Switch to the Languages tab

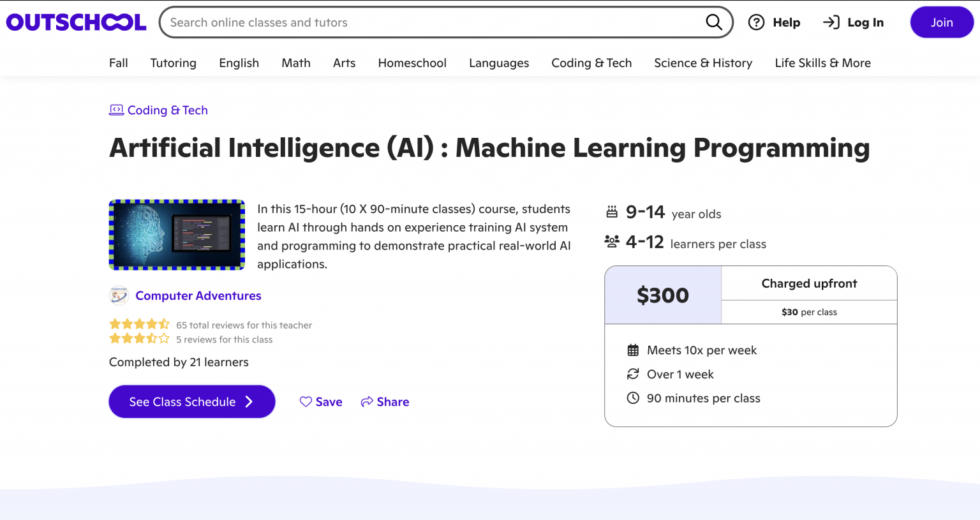(499, 63)
